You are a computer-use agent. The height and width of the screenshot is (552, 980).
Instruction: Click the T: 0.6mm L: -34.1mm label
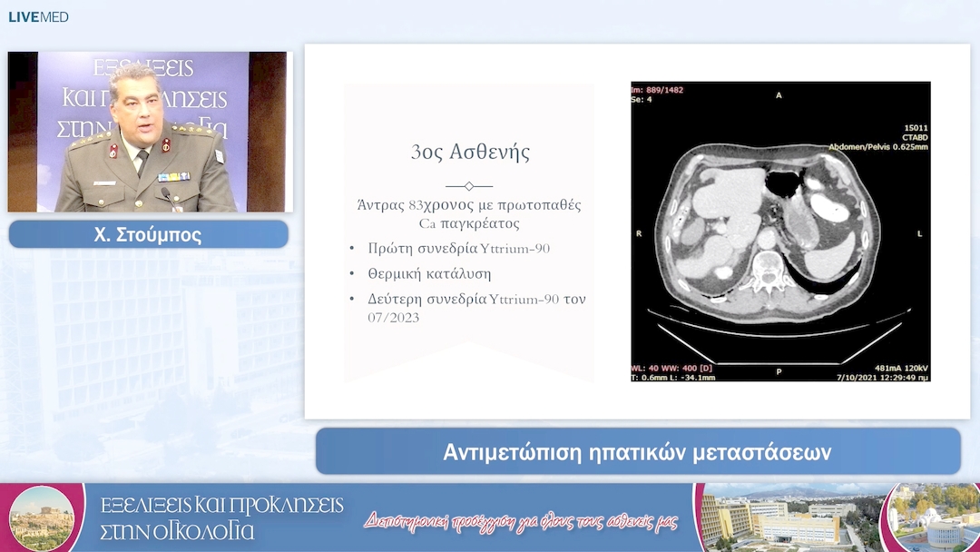point(673,377)
